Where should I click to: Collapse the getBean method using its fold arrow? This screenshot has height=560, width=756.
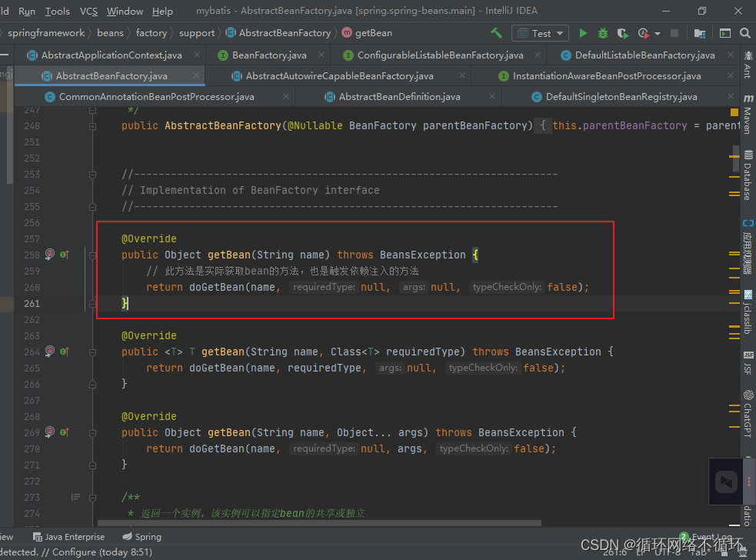point(92,255)
